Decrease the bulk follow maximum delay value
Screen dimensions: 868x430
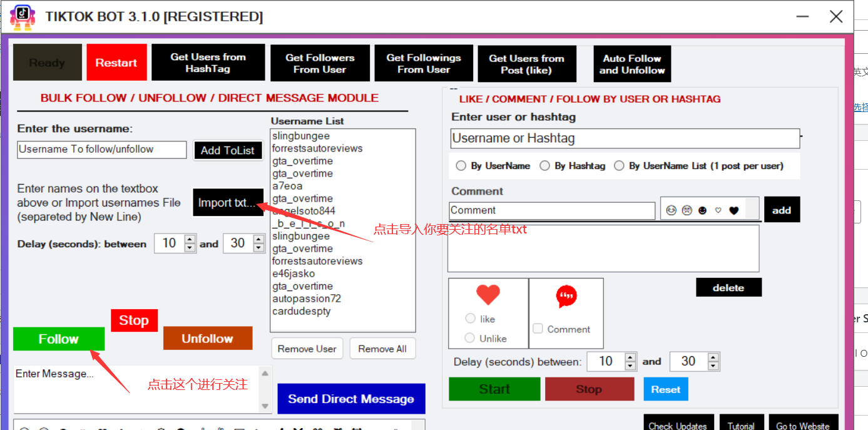click(x=258, y=248)
